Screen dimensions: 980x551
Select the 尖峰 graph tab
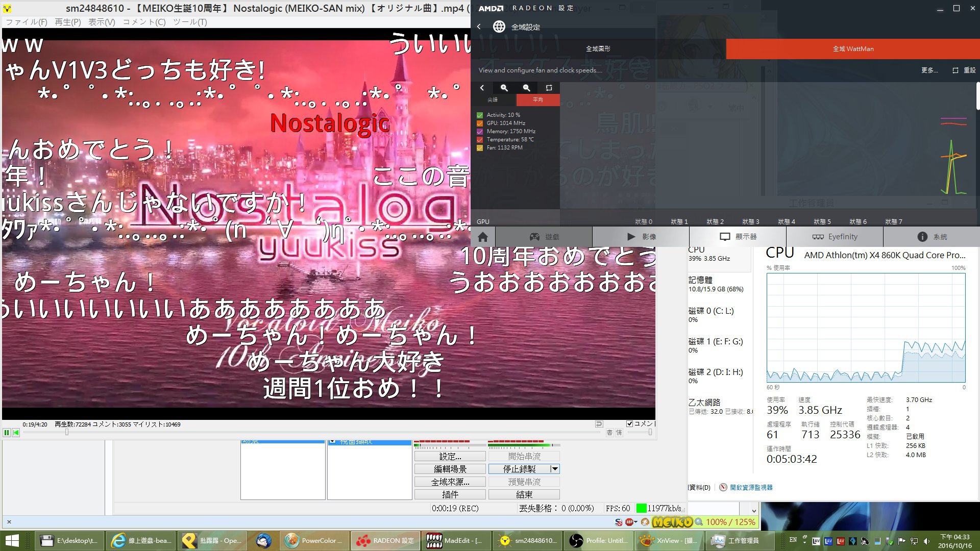click(x=493, y=100)
